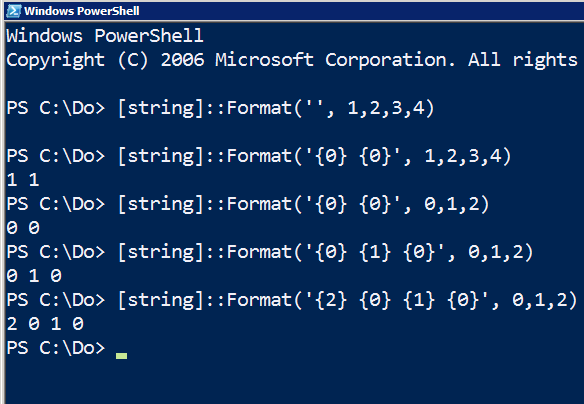Click the blinking cursor at the last prompt

point(121,356)
